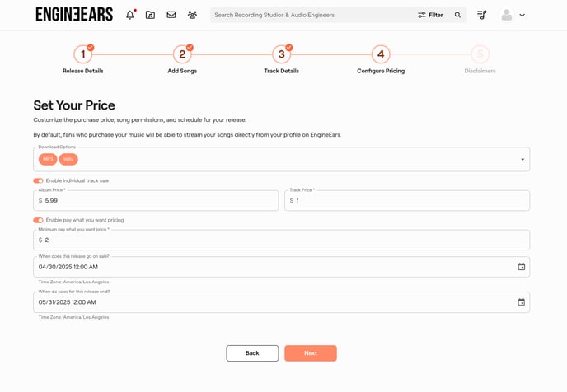
Task: Open calendar for release sale start date
Action: 521,267
